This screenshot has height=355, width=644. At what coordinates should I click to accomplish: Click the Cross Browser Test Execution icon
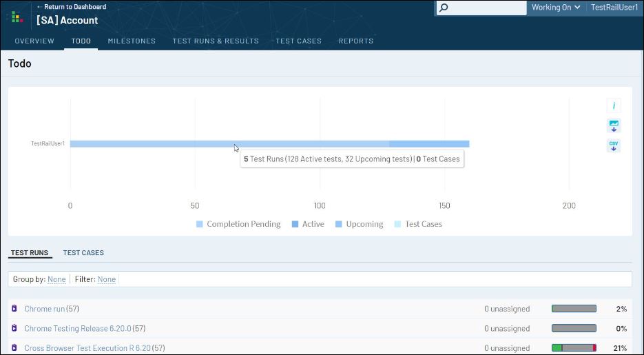click(14, 348)
